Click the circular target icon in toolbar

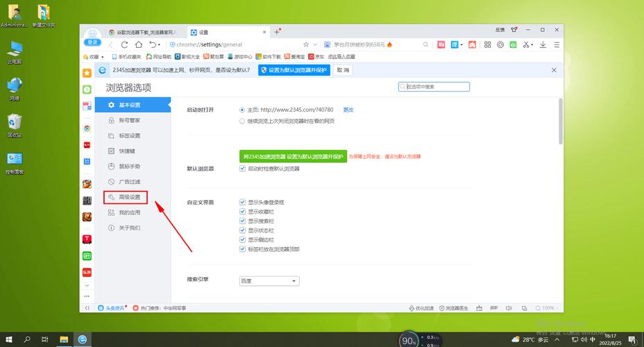(500, 44)
